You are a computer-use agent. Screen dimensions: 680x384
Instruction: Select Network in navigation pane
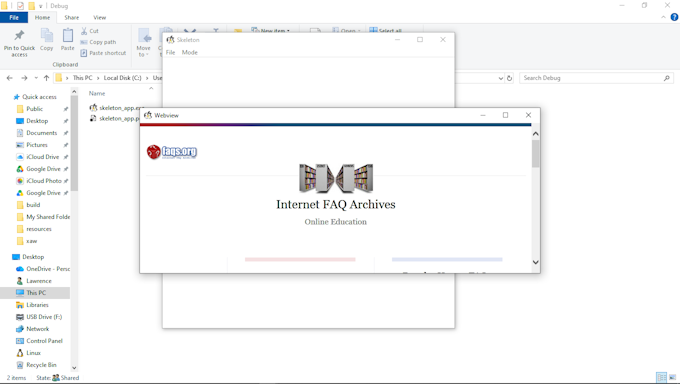pyautogui.click(x=38, y=329)
